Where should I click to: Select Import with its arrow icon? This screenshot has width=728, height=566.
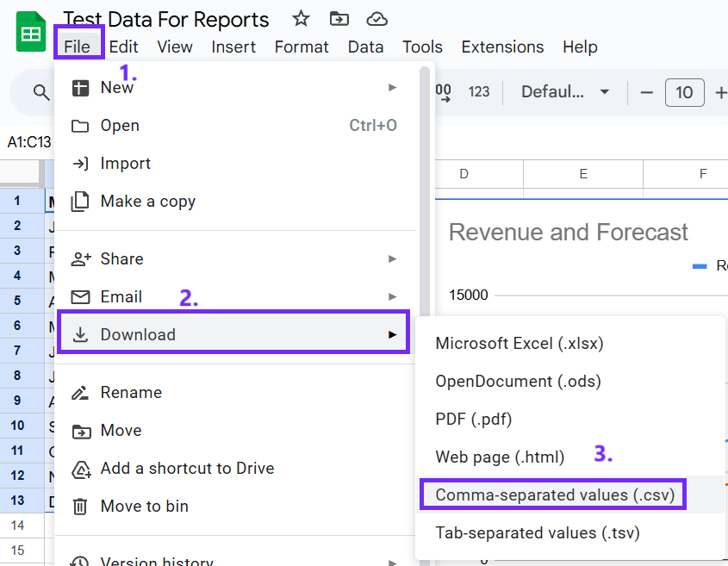[x=79, y=163]
